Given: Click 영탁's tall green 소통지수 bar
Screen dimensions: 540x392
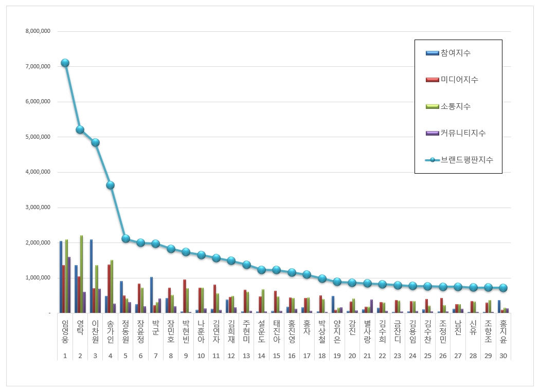Looking at the screenshot, I should click(x=82, y=274).
